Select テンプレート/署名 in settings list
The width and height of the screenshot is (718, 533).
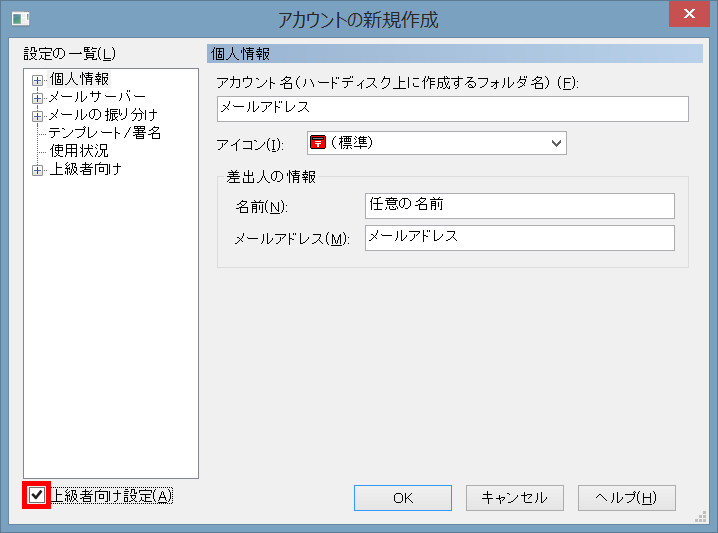tap(104, 133)
